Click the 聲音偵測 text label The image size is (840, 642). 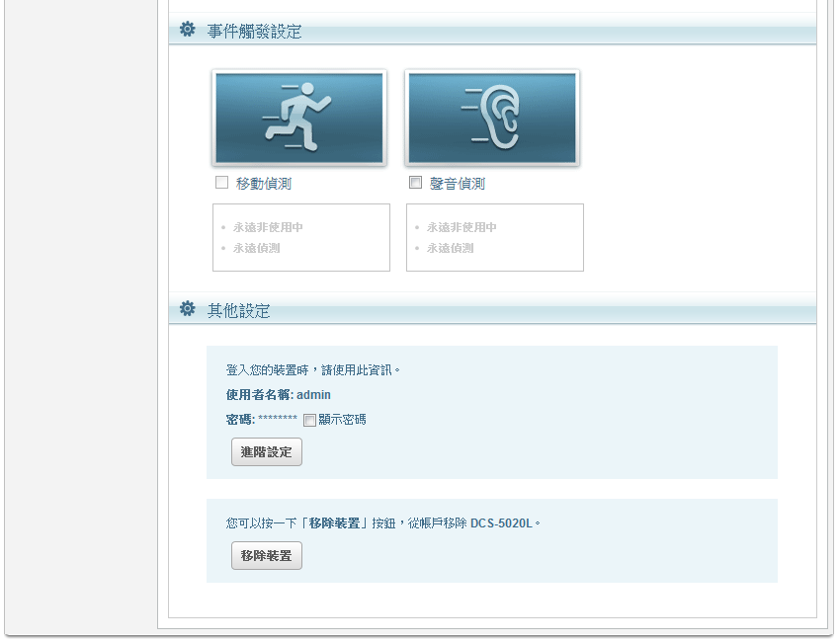pyautogui.click(x=458, y=184)
